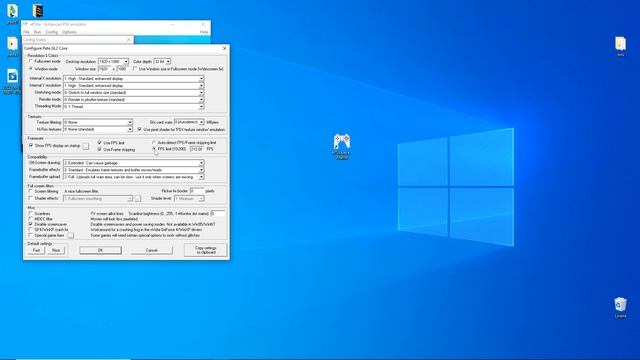Enable the Shader effects checkbox

(31, 198)
